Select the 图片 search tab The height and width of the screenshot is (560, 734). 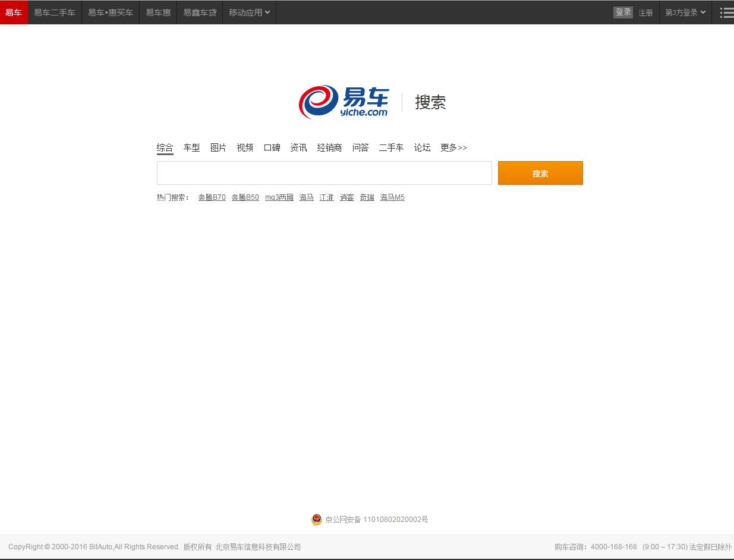pos(218,147)
